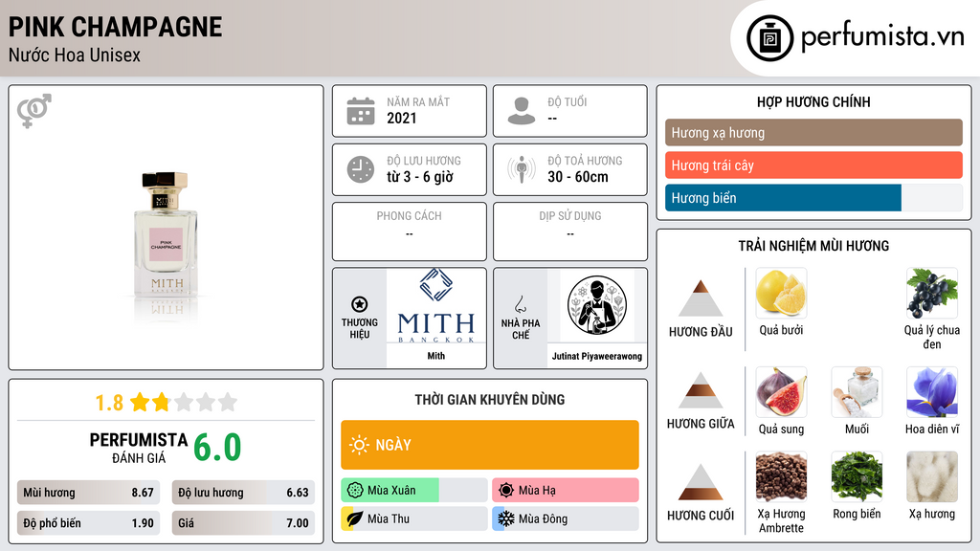Click the Hương giữa pyramid icon
The height and width of the screenshot is (551, 980).
pos(701,390)
